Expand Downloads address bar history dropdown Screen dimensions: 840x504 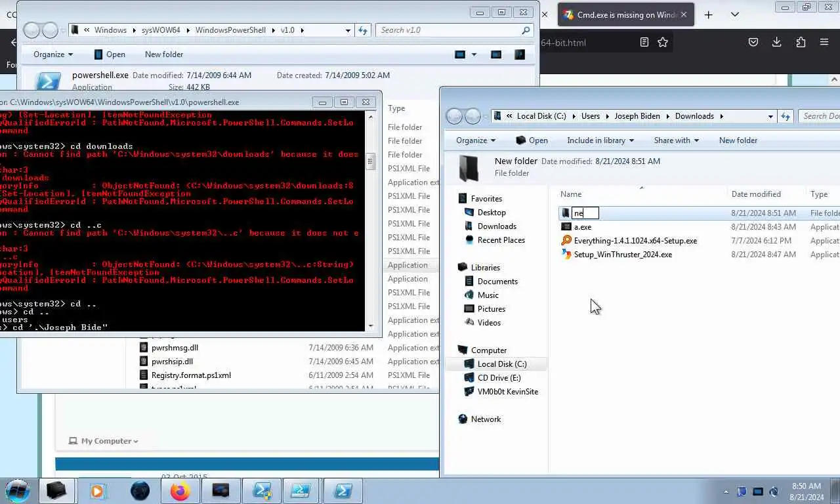click(x=770, y=116)
